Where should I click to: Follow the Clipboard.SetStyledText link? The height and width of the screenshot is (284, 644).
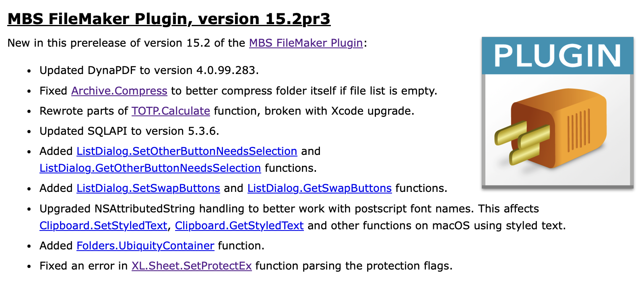[x=103, y=226]
